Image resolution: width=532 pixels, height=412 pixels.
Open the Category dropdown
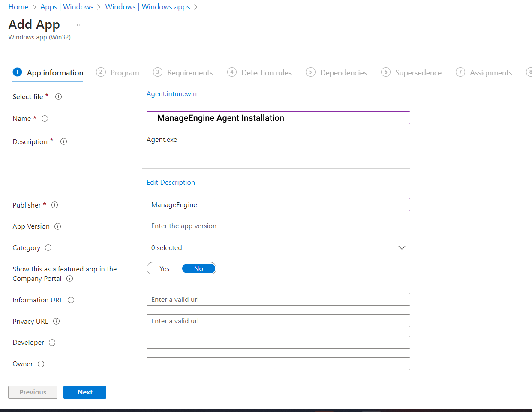[x=278, y=247]
